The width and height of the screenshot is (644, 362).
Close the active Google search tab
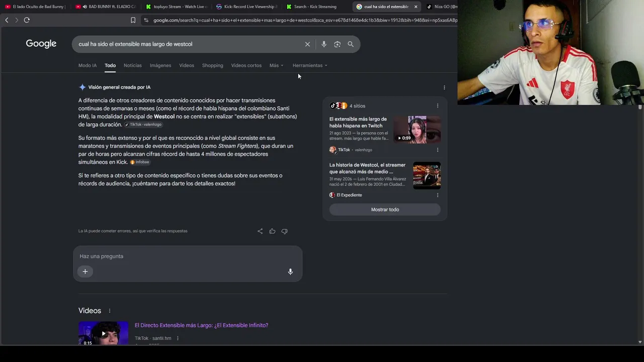[416, 7]
